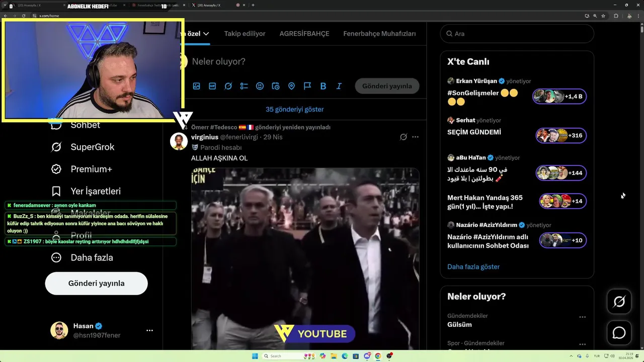The image size is (644, 362).
Task: Open virginius profile avatar
Action: [x=179, y=141]
